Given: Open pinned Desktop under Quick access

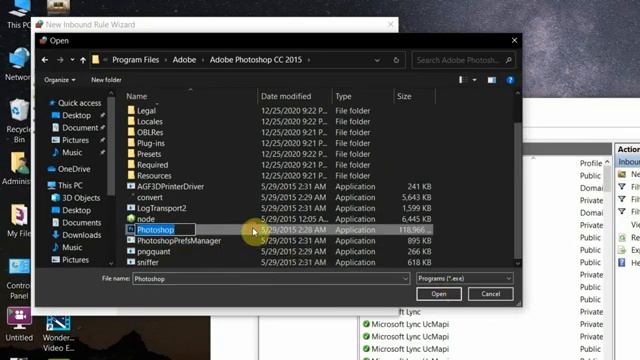Looking at the screenshot, I should coord(76,116).
